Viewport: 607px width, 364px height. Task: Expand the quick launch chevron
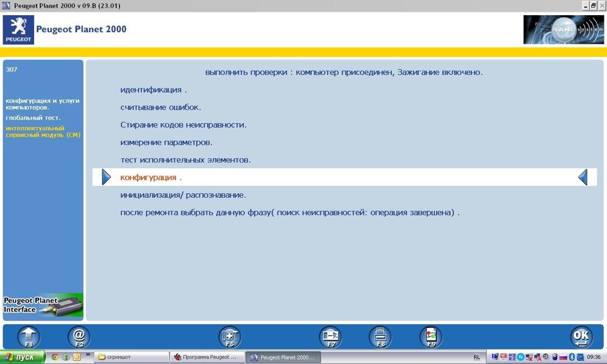(88, 355)
